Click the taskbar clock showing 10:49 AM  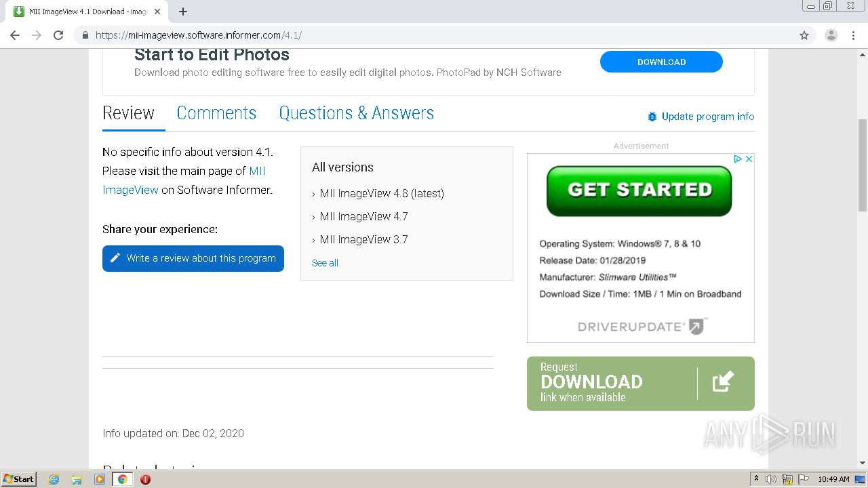pyautogui.click(x=833, y=479)
